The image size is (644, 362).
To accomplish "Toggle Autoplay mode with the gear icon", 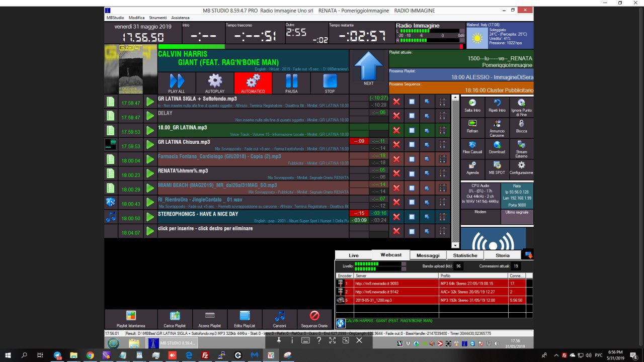I will tap(215, 83).
